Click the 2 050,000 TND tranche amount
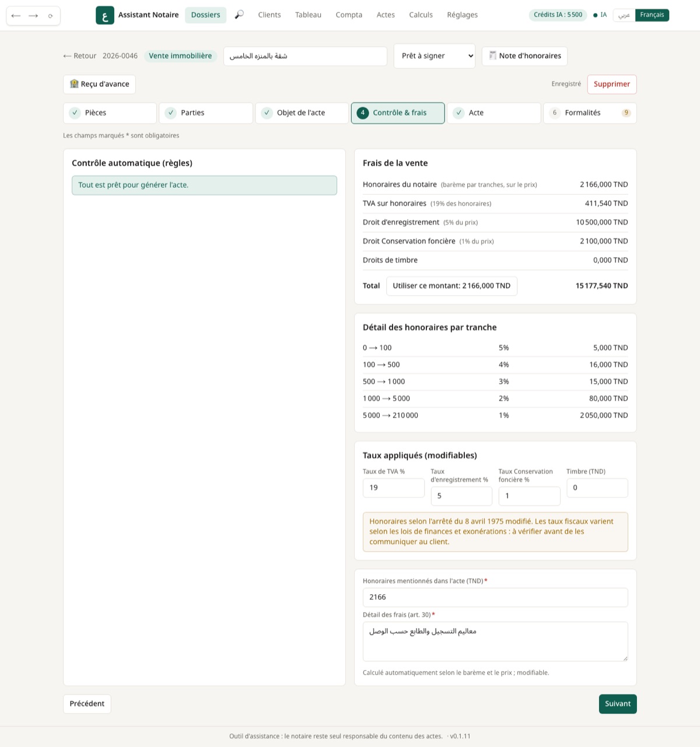The width and height of the screenshot is (700, 747). [604, 416]
